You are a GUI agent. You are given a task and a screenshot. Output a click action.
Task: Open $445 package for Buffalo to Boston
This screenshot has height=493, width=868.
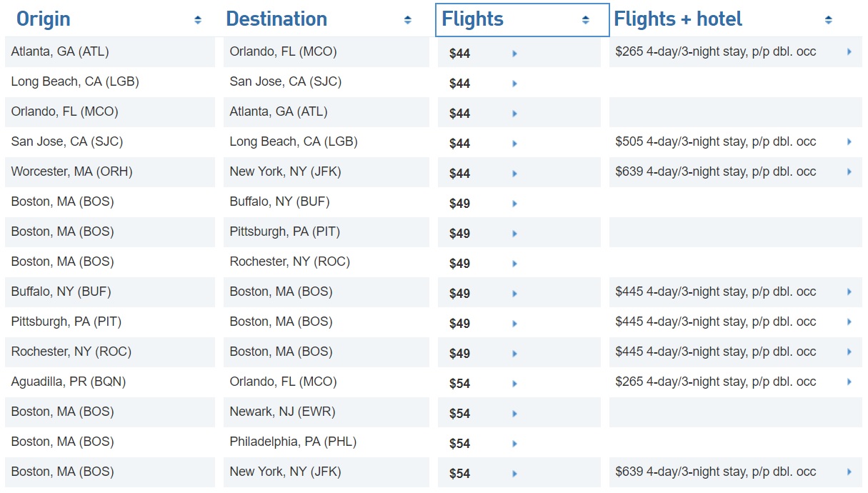tap(715, 292)
